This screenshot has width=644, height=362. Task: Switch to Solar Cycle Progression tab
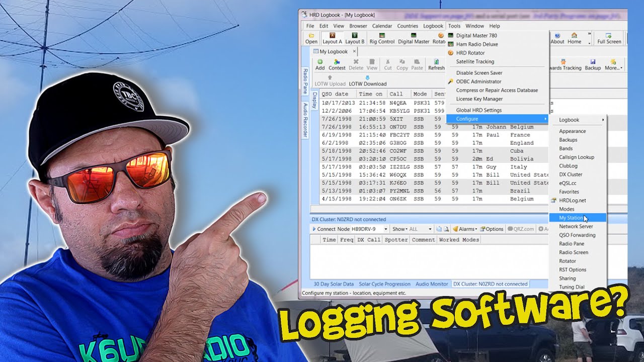(x=384, y=284)
